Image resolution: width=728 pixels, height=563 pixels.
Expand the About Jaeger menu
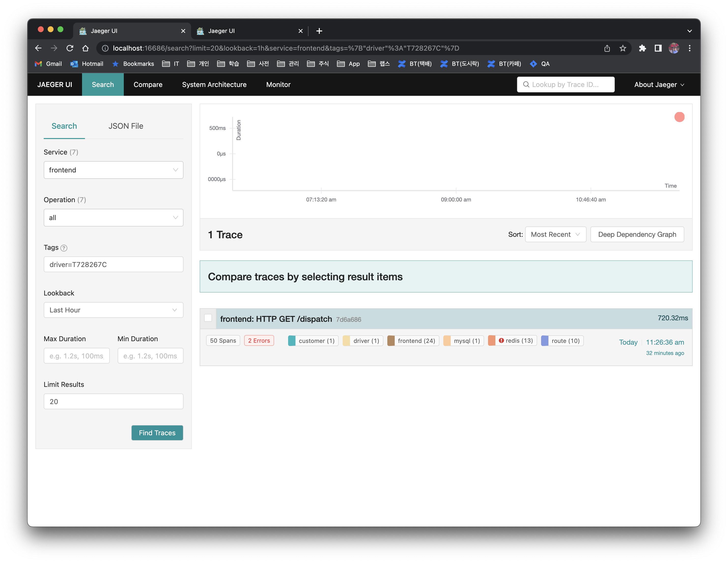tap(659, 85)
